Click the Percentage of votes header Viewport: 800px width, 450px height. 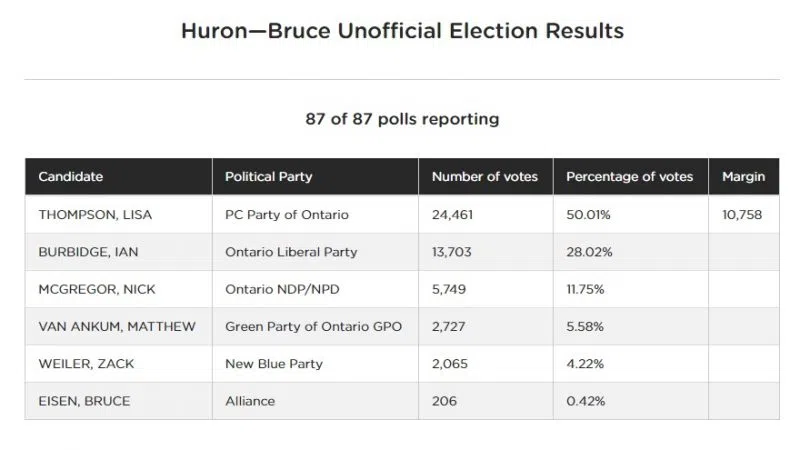(629, 177)
